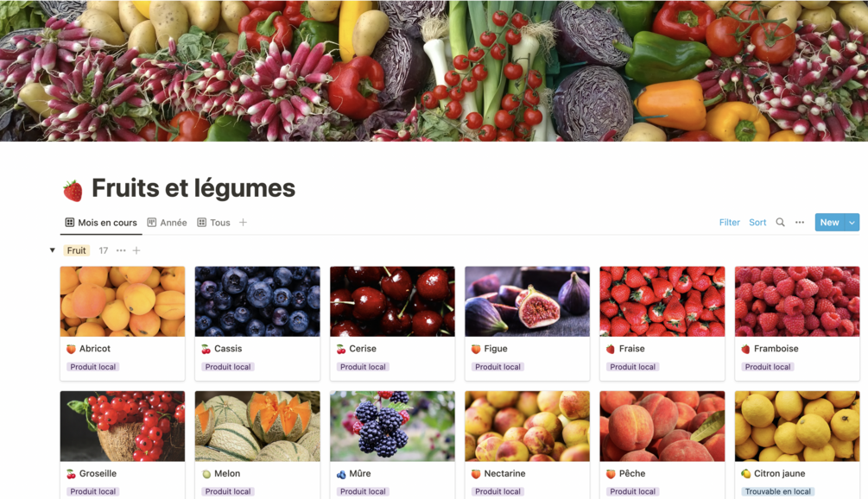The image size is (868, 499).
Task: Click the Trouvable en local blue tag
Action: click(x=778, y=491)
